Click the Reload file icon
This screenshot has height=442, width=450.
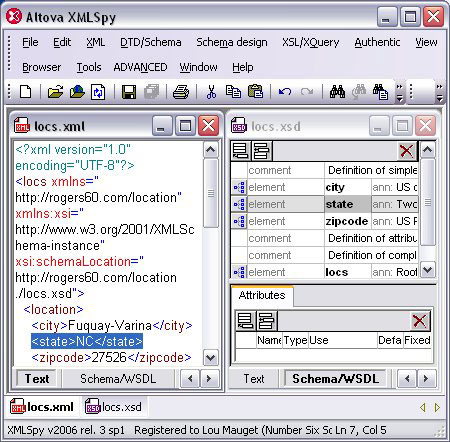click(x=98, y=92)
